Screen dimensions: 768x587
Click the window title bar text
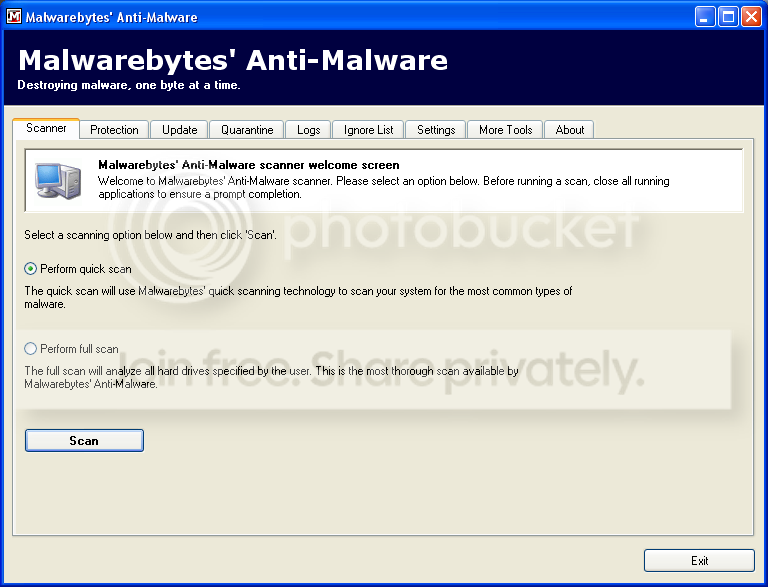pos(112,18)
